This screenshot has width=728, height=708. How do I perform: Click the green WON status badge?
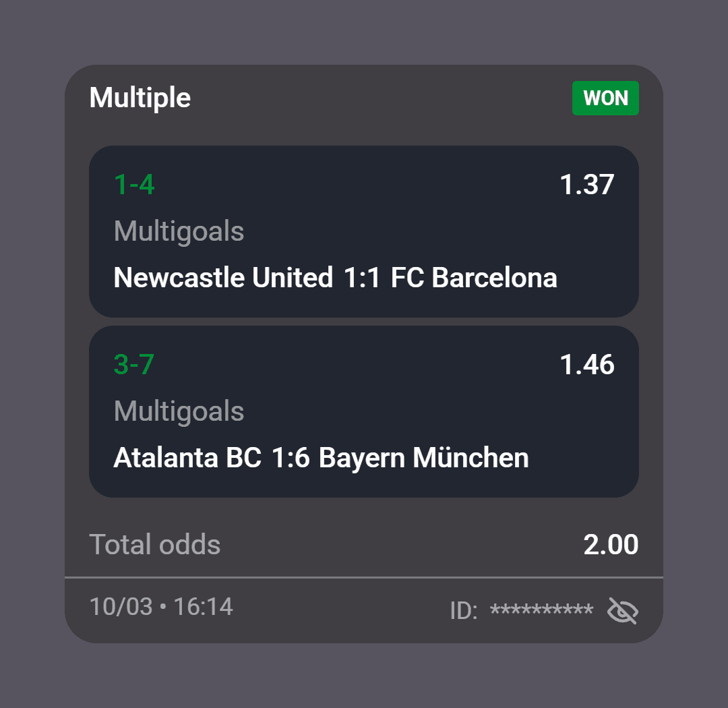pos(605,98)
